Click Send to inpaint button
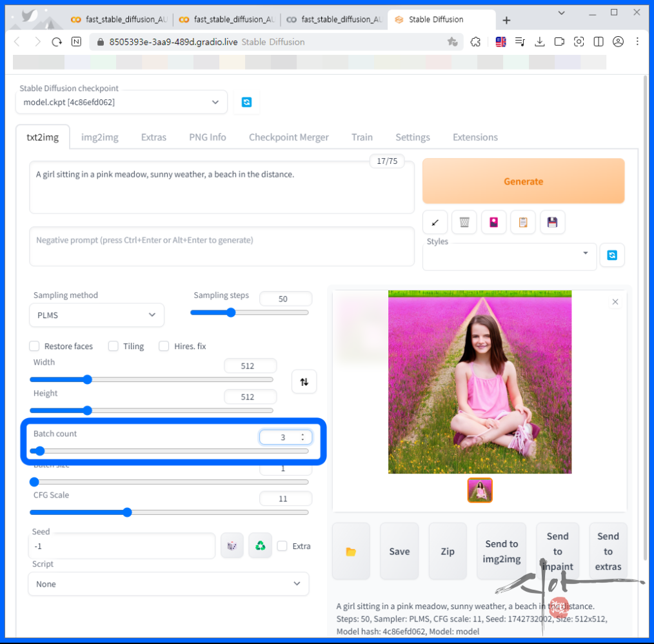The height and width of the screenshot is (644, 654). [x=558, y=551]
